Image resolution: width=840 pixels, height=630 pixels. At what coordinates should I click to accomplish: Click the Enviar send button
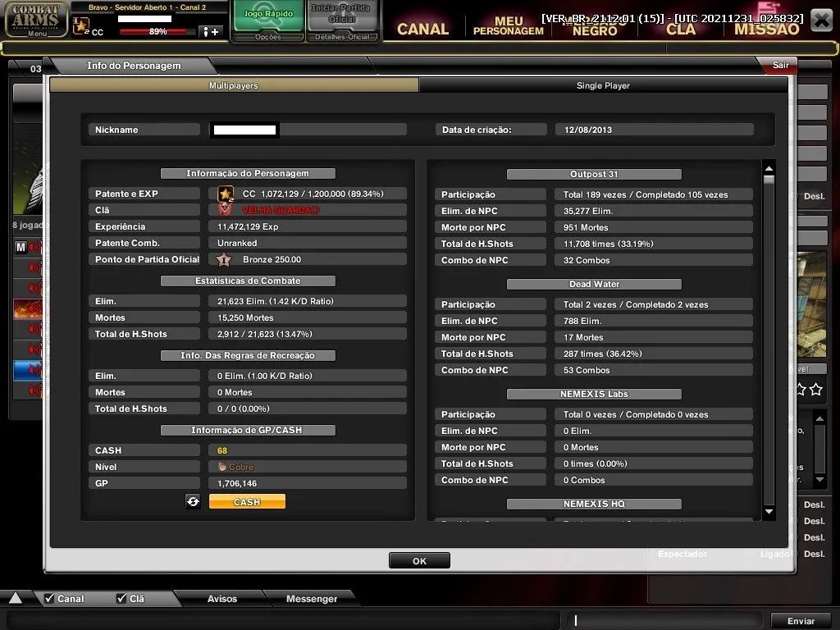[801, 621]
